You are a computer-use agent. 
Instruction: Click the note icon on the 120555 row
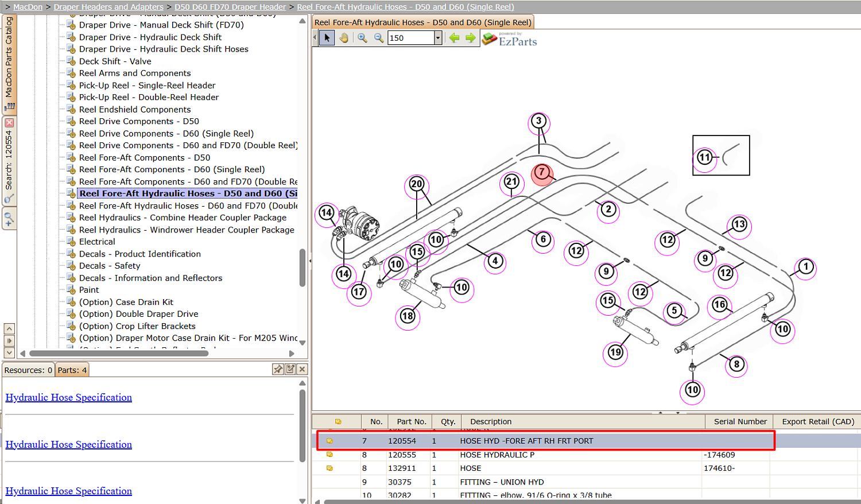coord(329,455)
